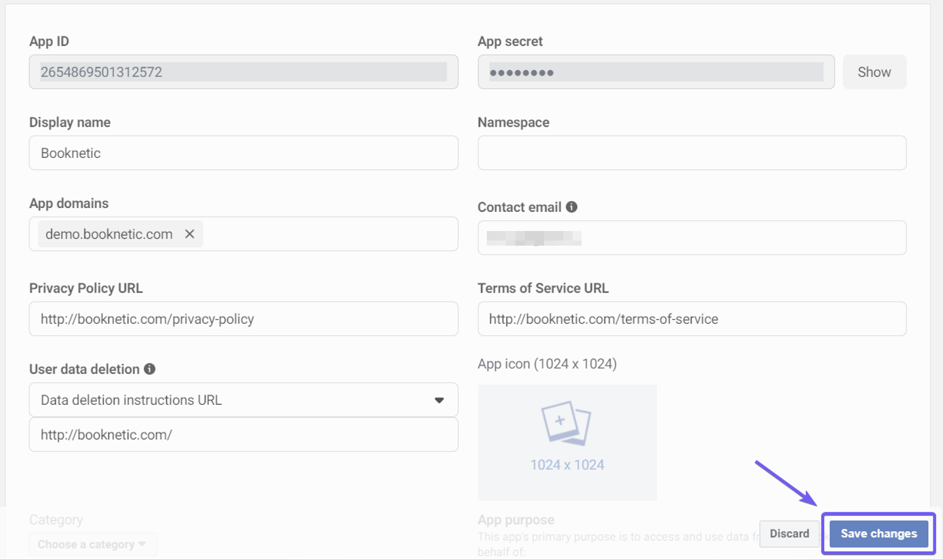Click Save changes button

point(879,534)
